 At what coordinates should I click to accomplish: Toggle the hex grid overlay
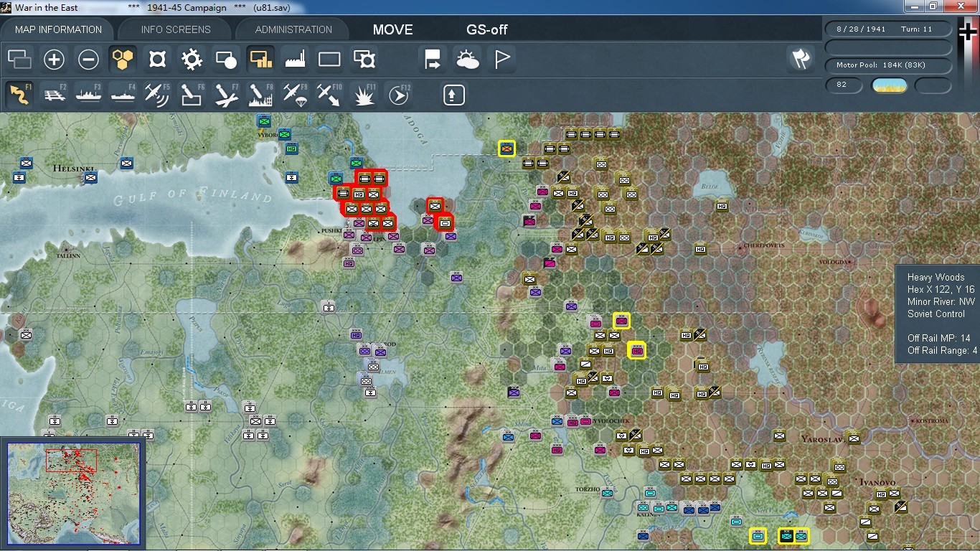point(123,59)
